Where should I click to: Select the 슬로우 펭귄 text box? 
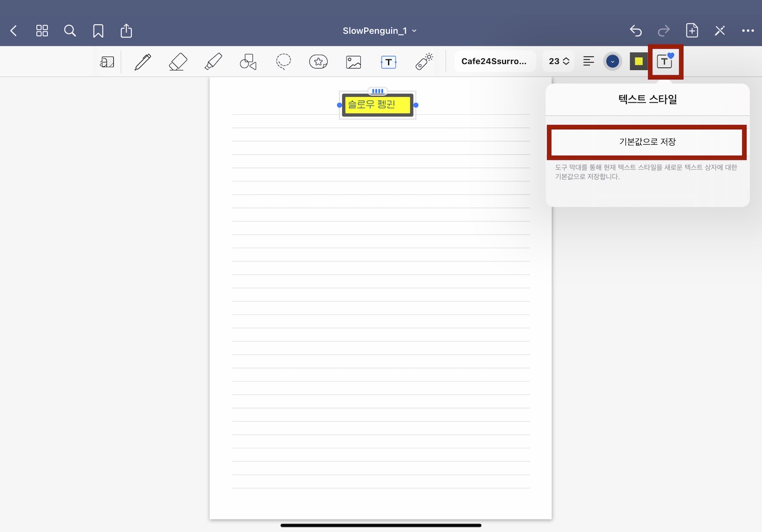tap(377, 105)
